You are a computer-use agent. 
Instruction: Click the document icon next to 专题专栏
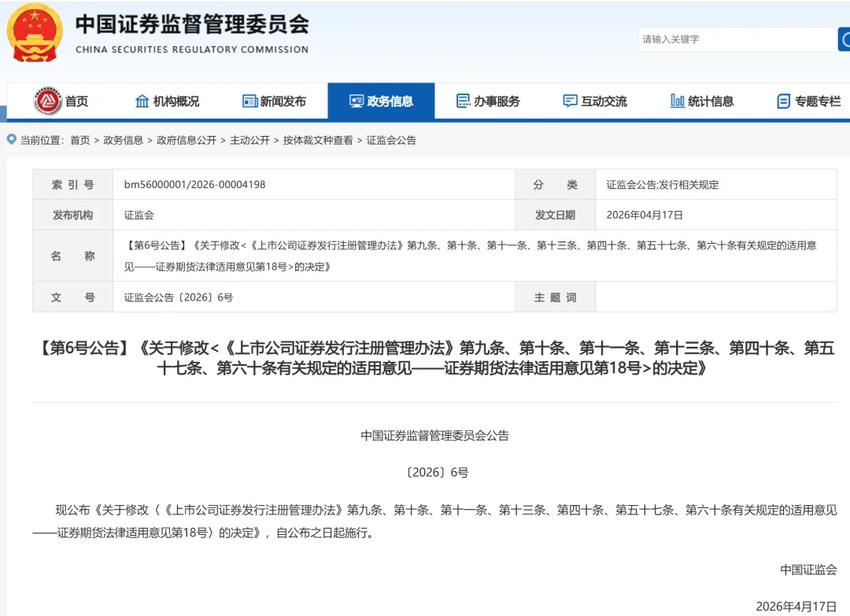click(783, 101)
